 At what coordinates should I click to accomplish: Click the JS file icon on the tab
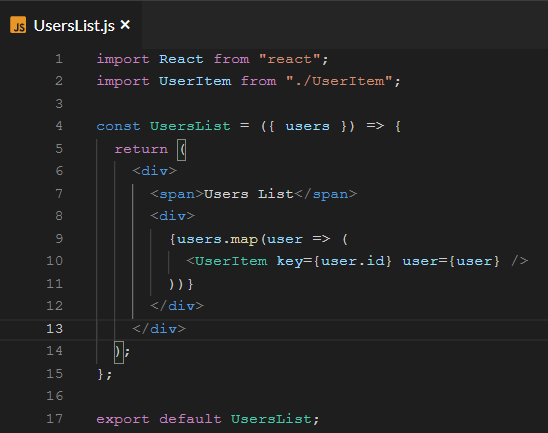pos(18,25)
